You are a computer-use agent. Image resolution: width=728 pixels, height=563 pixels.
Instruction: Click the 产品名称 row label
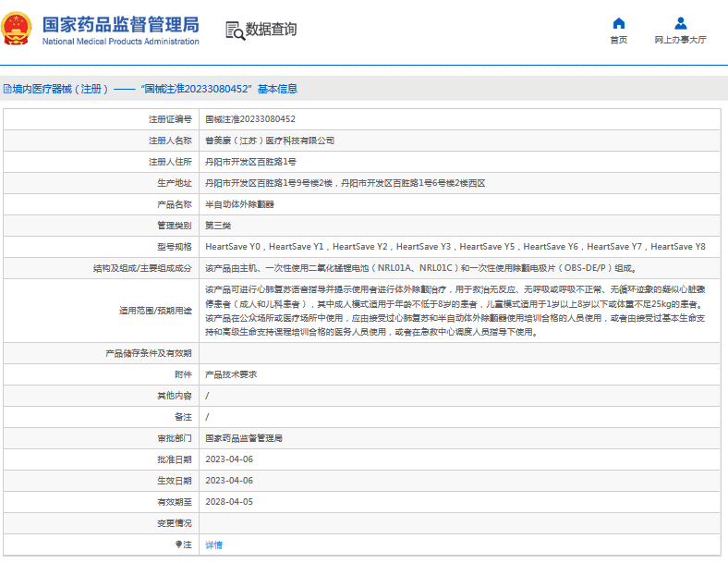click(174, 204)
